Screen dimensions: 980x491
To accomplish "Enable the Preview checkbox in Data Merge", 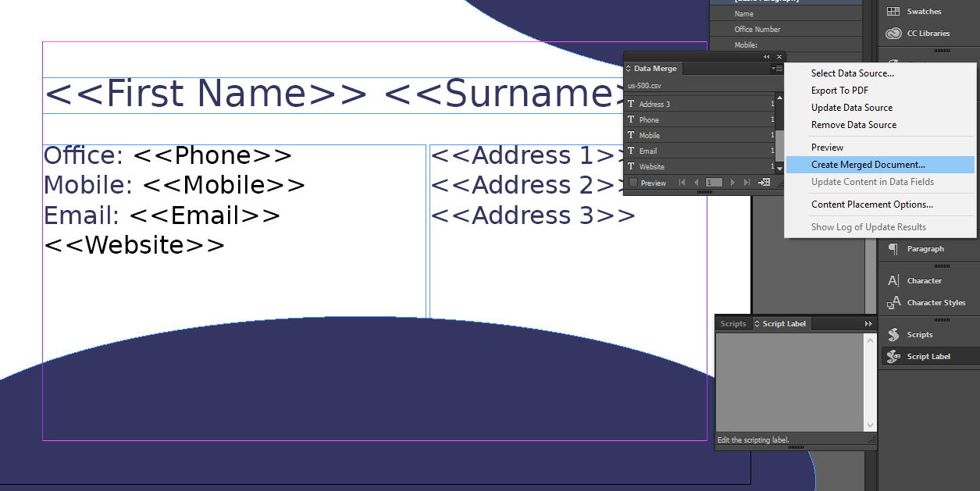I will point(633,183).
